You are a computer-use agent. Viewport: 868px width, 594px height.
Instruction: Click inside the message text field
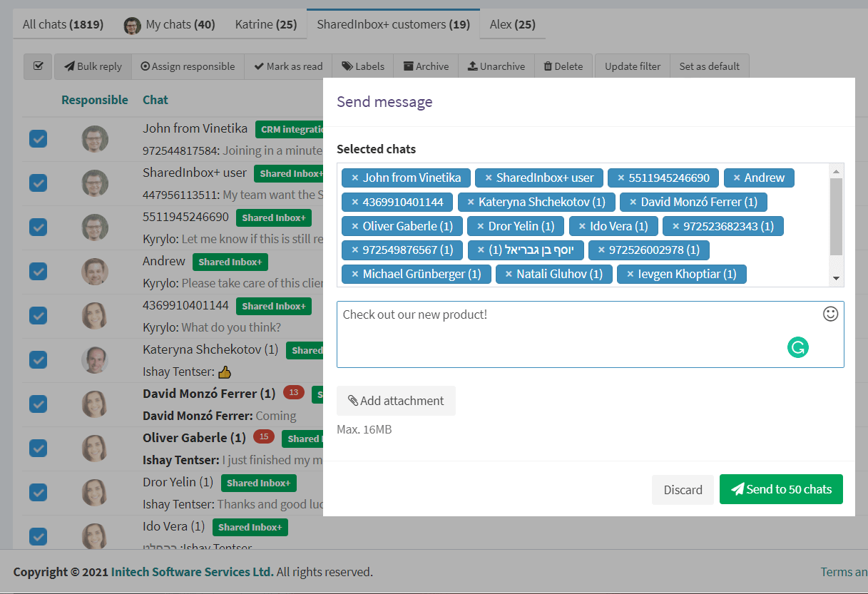(535, 334)
